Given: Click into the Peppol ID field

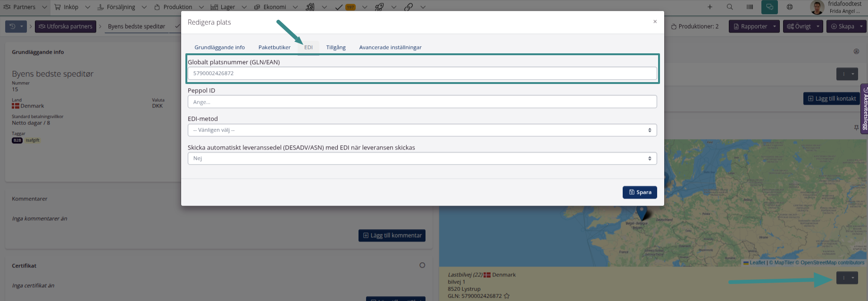Looking at the screenshot, I should pyautogui.click(x=422, y=102).
